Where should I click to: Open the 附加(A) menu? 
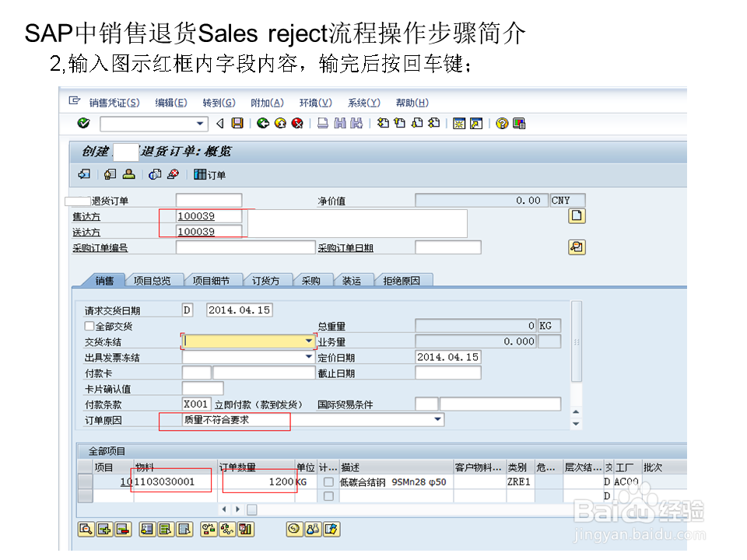(267, 103)
